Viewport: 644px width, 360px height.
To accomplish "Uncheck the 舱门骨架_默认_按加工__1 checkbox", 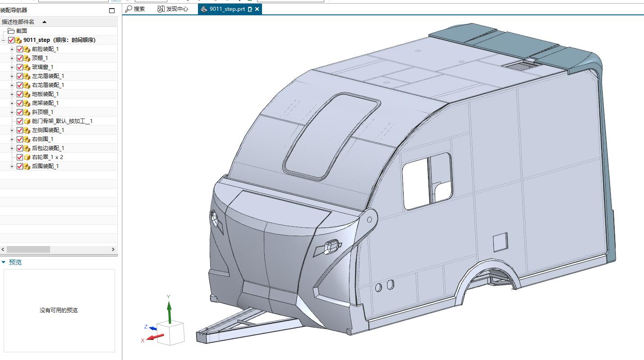I will pos(20,121).
